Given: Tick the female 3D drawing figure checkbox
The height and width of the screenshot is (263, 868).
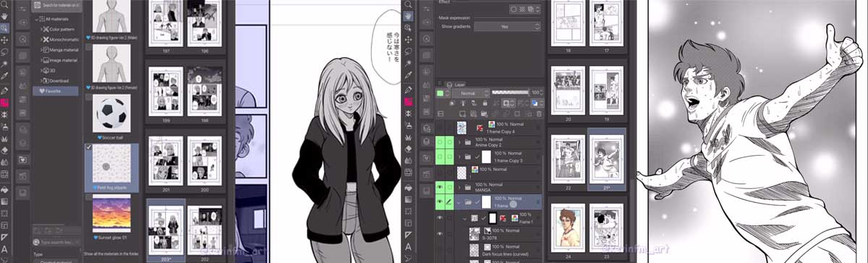Looking at the screenshot, I should click(x=88, y=47).
